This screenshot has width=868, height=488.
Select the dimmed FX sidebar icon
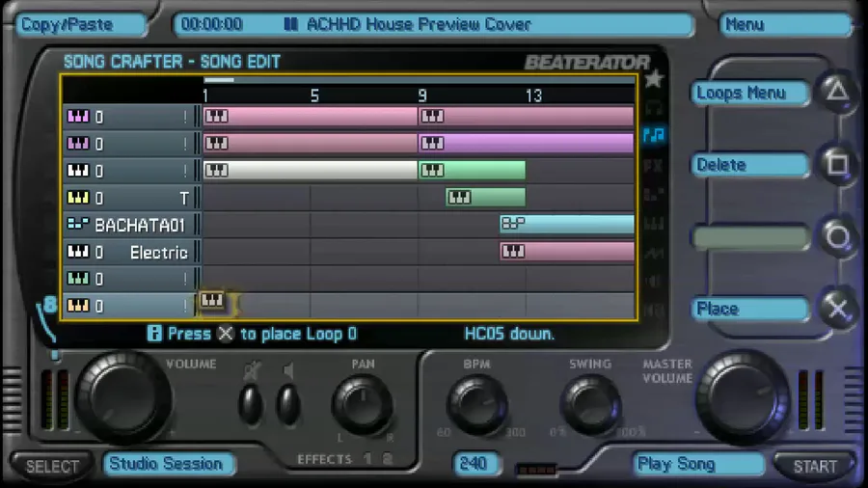[654, 165]
